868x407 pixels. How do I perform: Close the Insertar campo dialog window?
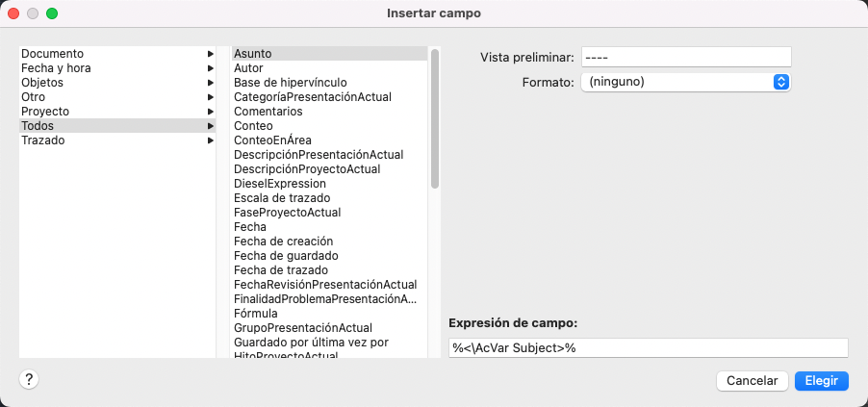(x=13, y=13)
